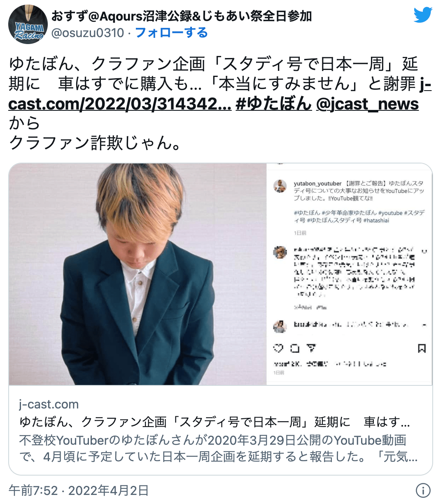Click the comment bubble icon in embedded post
Screen dimensions: 443x504
tap(295, 348)
